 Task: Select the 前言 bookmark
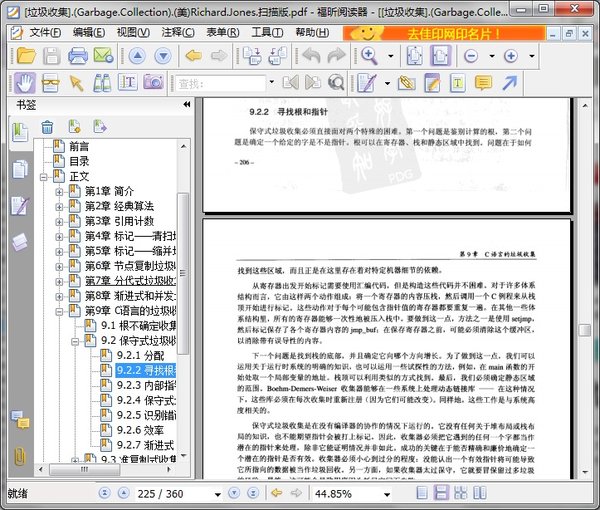(x=79, y=146)
